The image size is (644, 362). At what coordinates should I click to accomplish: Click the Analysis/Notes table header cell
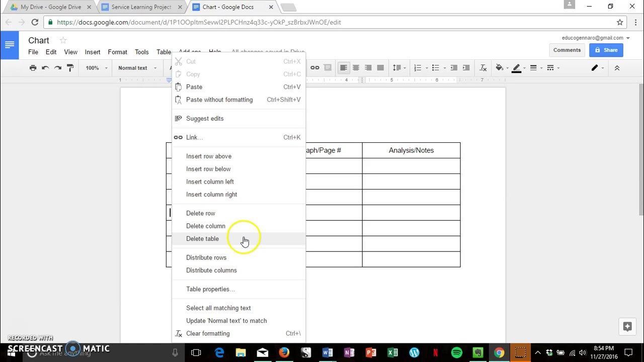(x=411, y=150)
